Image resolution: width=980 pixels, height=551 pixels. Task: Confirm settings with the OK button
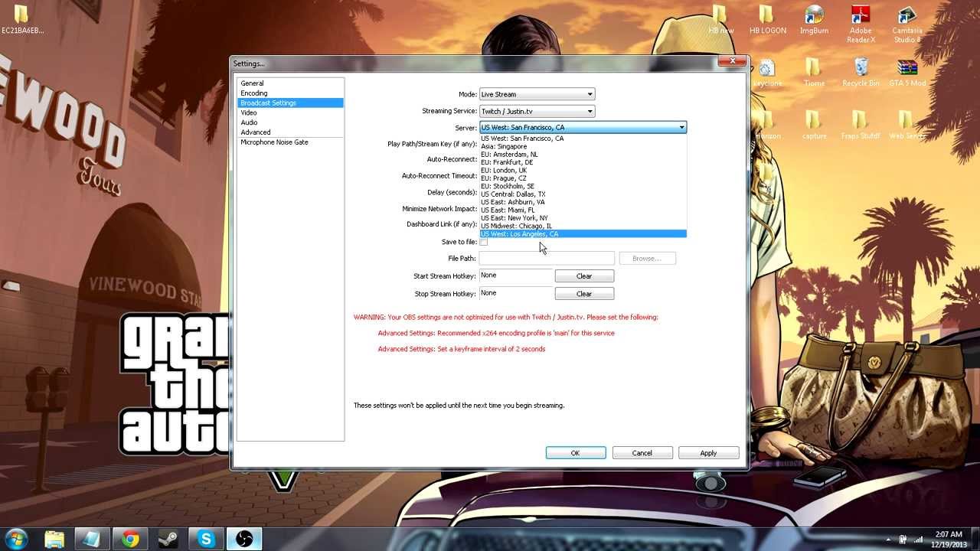pyautogui.click(x=576, y=453)
